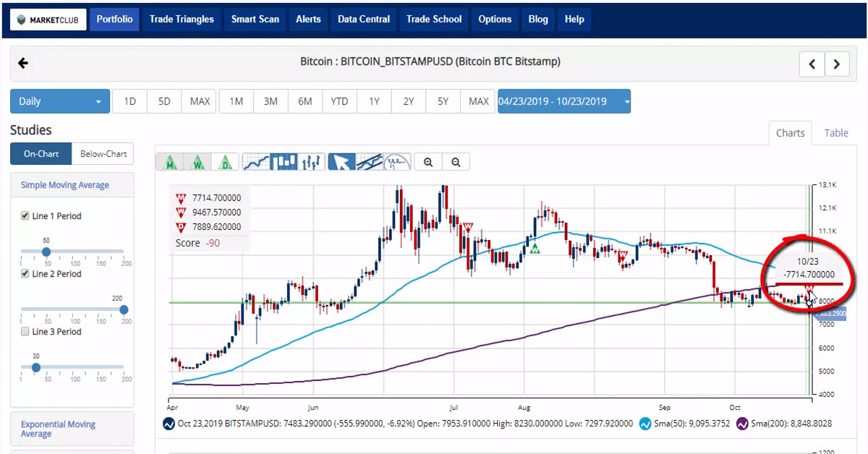The image size is (868, 454).
Task: Toggle the Line 2 Period checkbox
Action: click(25, 274)
